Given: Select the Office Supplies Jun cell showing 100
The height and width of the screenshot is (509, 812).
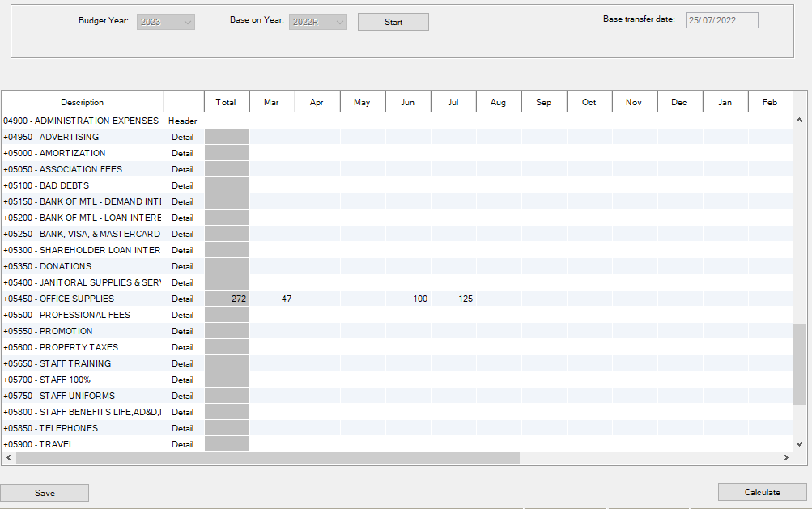Looking at the screenshot, I should pos(408,299).
